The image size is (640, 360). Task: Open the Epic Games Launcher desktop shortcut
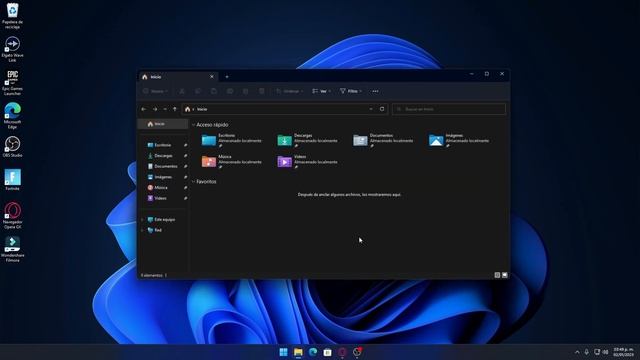pyautogui.click(x=12, y=83)
